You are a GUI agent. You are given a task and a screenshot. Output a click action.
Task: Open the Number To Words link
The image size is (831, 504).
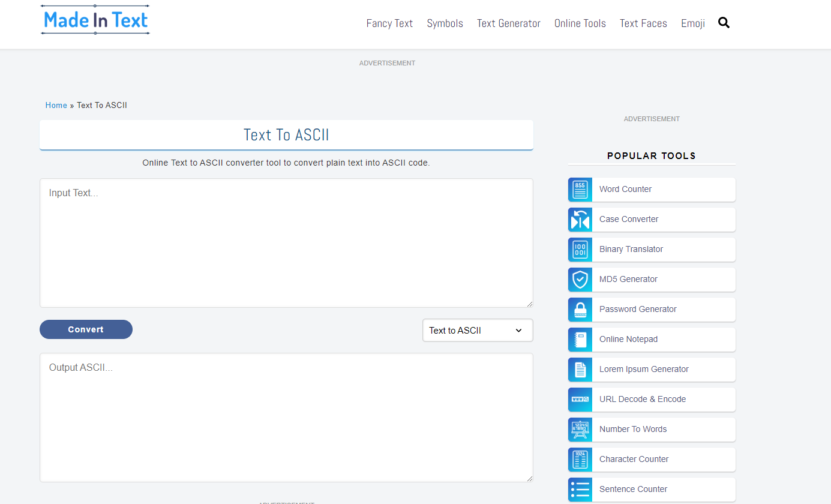click(x=633, y=429)
